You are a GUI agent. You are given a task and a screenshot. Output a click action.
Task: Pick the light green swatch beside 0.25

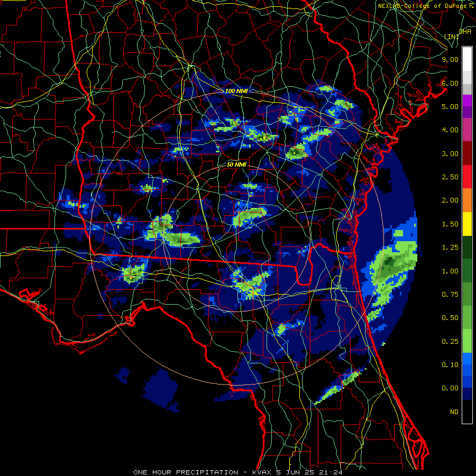pos(467,342)
